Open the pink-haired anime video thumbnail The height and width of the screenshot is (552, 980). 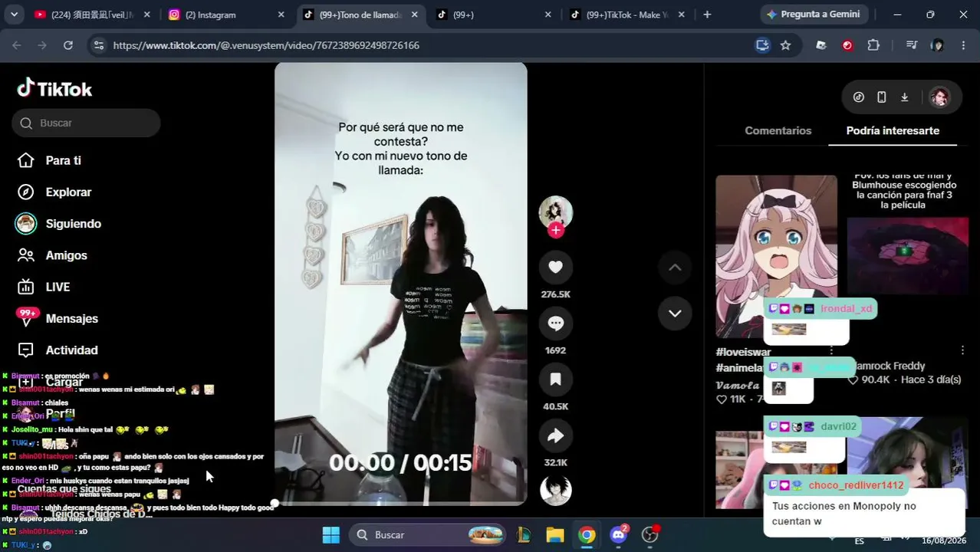click(x=776, y=256)
